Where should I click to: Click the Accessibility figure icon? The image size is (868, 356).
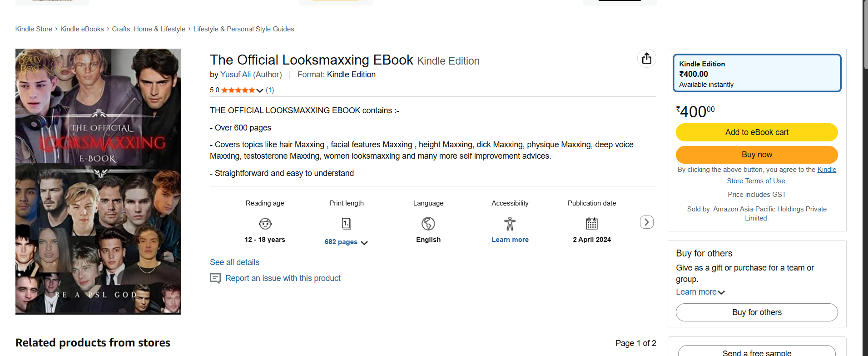click(x=510, y=223)
